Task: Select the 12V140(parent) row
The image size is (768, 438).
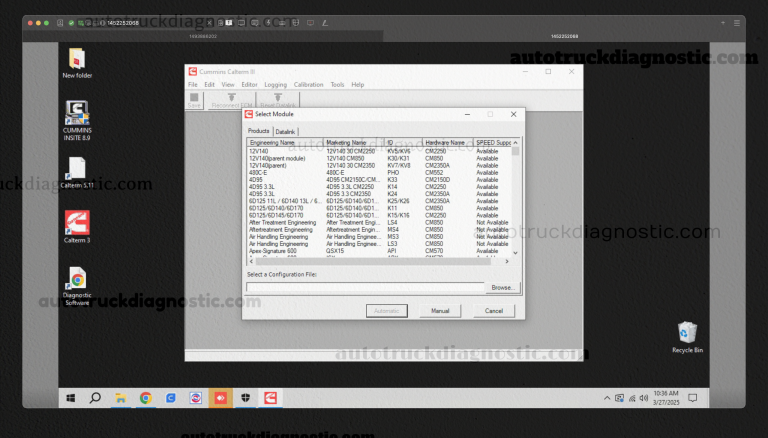Action: [380, 166]
